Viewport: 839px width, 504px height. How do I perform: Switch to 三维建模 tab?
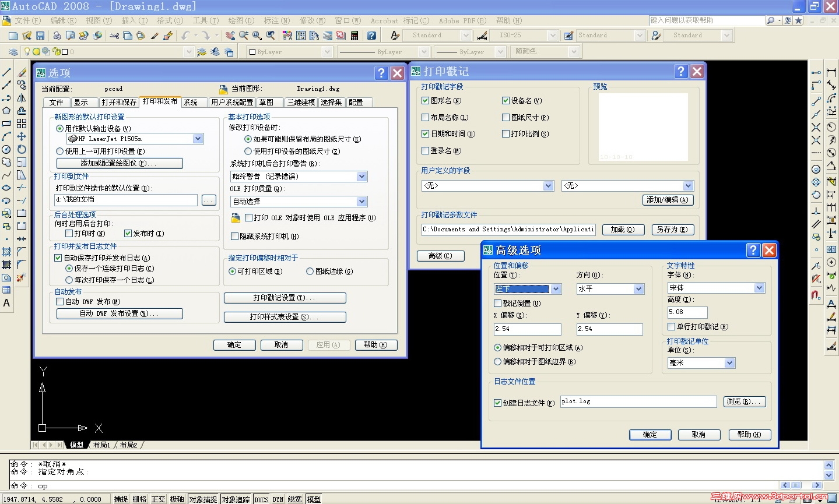pos(301,103)
